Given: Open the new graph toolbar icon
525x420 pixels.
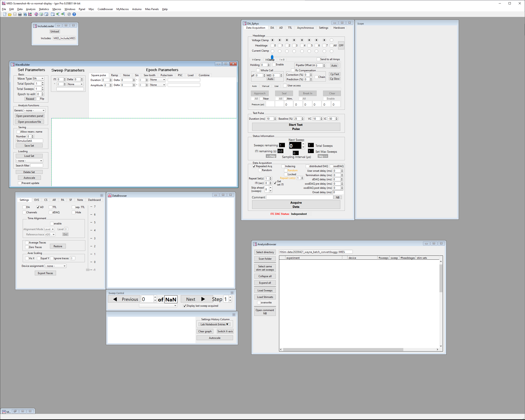Looking at the screenshot, I should [x=30, y=14].
